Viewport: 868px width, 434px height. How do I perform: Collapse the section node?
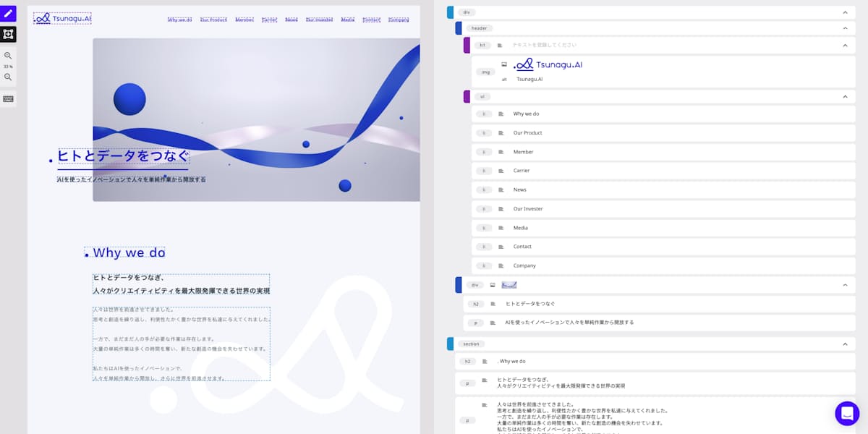pos(845,344)
